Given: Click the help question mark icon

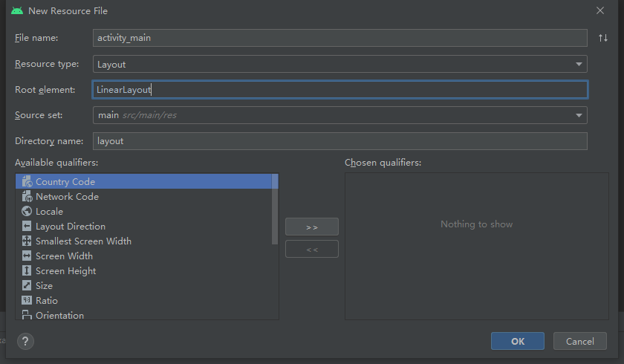Looking at the screenshot, I should (25, 341).
